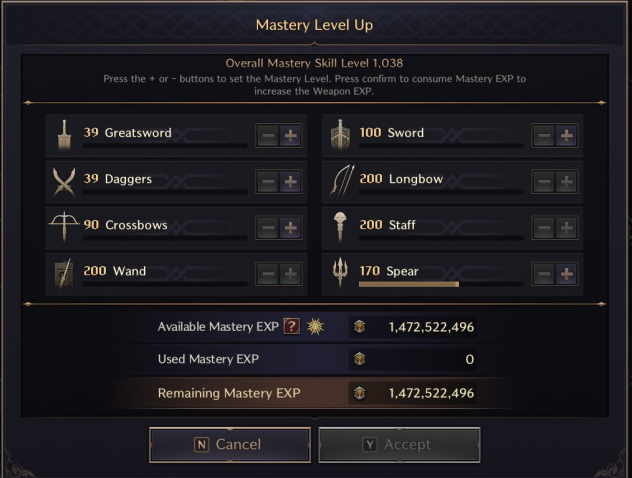Decrease Greatsword mastery with minus button

(x=268, y=135)
